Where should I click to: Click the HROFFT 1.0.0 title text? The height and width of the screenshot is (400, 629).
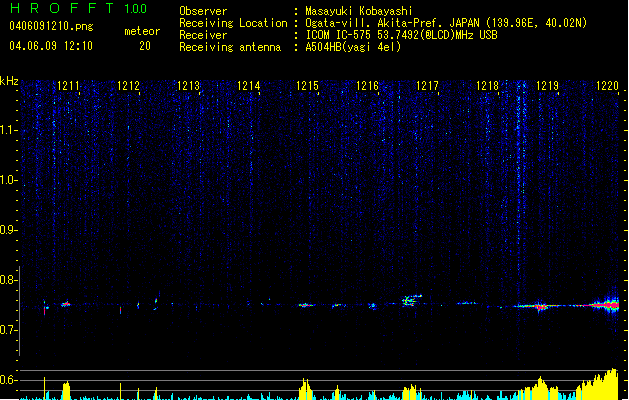point(79,8)
